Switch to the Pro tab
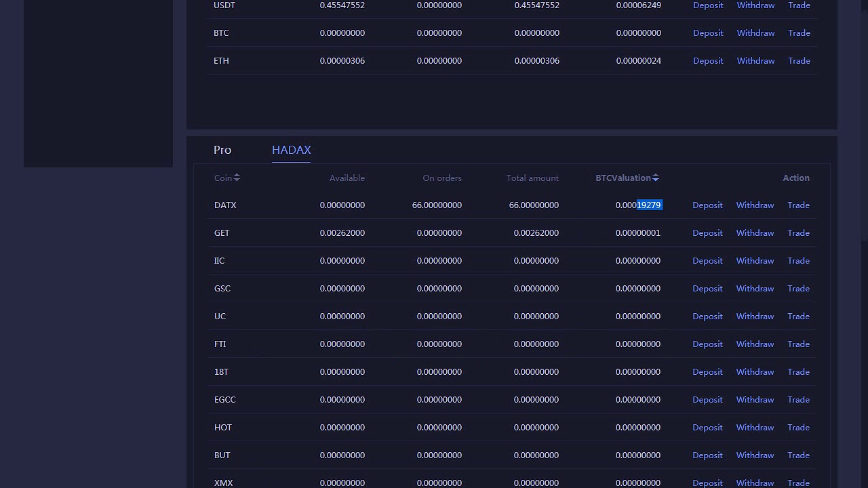 tap(222, 150)
